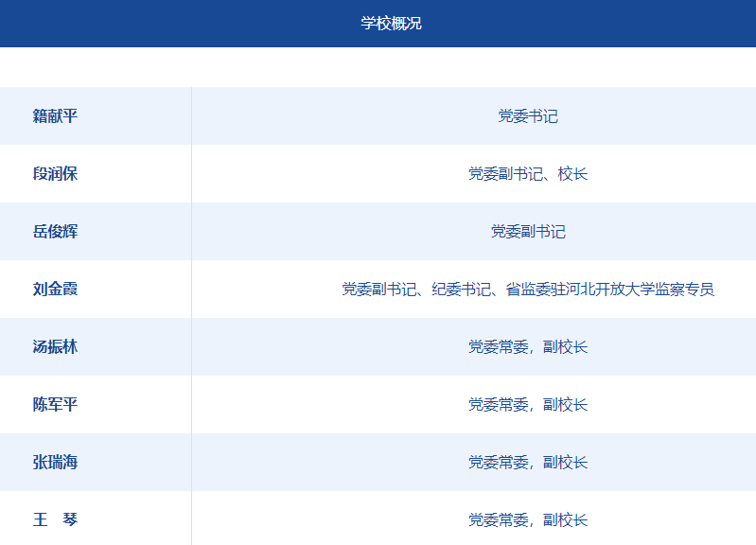Click the position text in 岳俊辉's row
This screenshot has width=756, height=545.
(528, 232)
